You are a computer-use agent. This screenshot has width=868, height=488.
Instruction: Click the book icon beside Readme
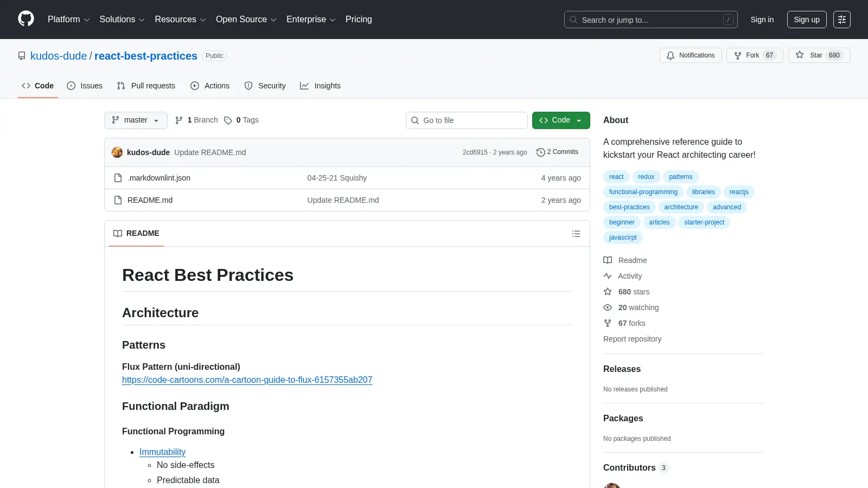608,260
